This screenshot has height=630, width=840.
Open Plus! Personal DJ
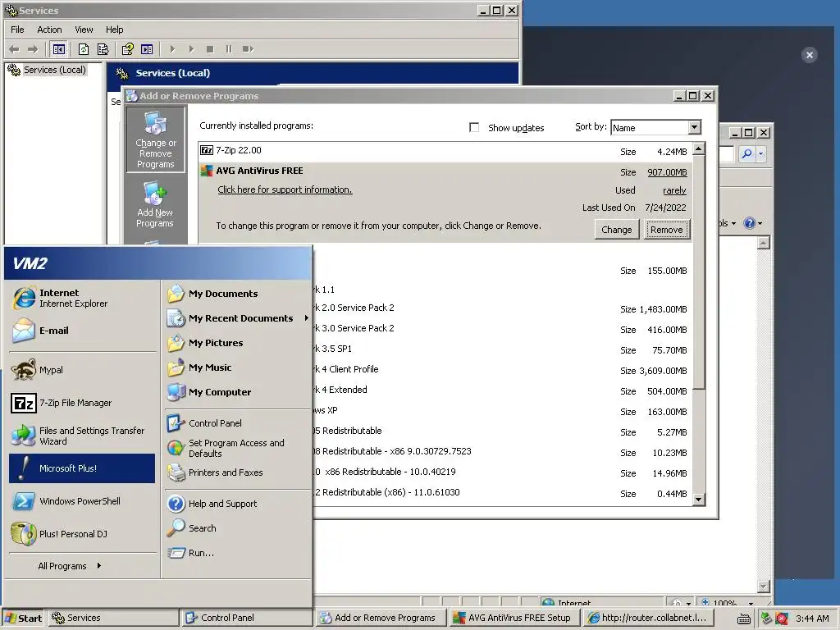pos(82,533)
